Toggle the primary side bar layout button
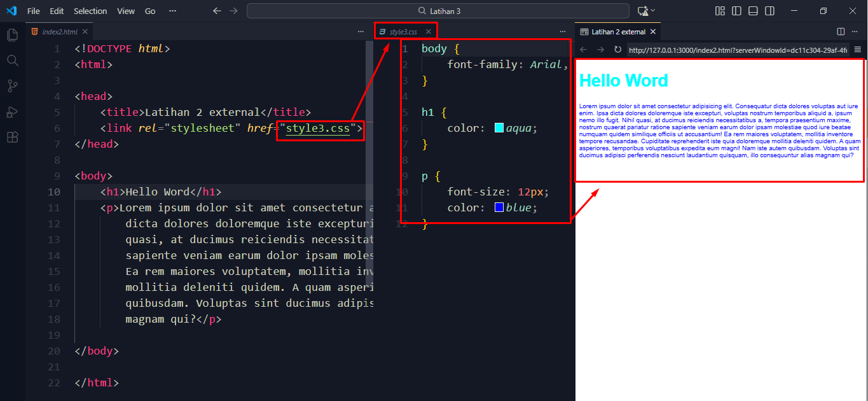868x401 pixels. [736, 11]
